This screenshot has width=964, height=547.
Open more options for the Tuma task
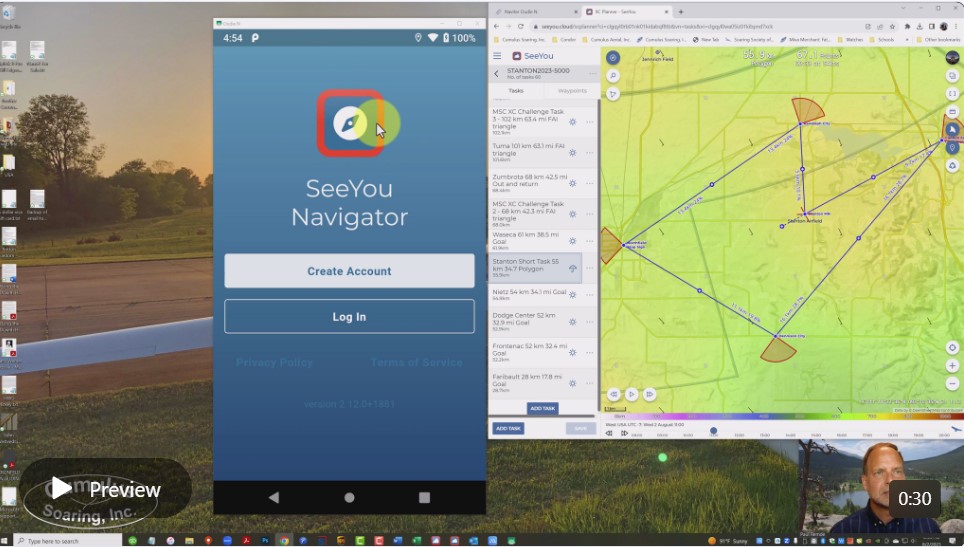coord(590,152)
